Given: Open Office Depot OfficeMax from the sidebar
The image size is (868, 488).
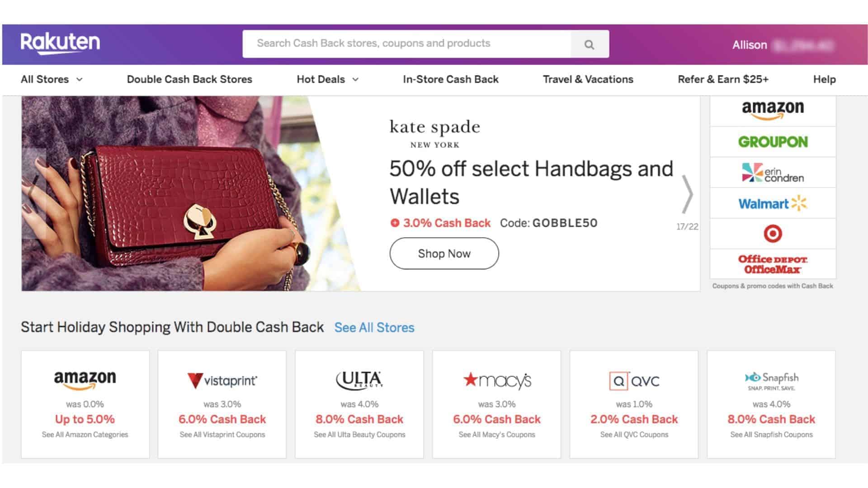Looking at the screenshot, I should pyautogui.click(x=772, y=263).
